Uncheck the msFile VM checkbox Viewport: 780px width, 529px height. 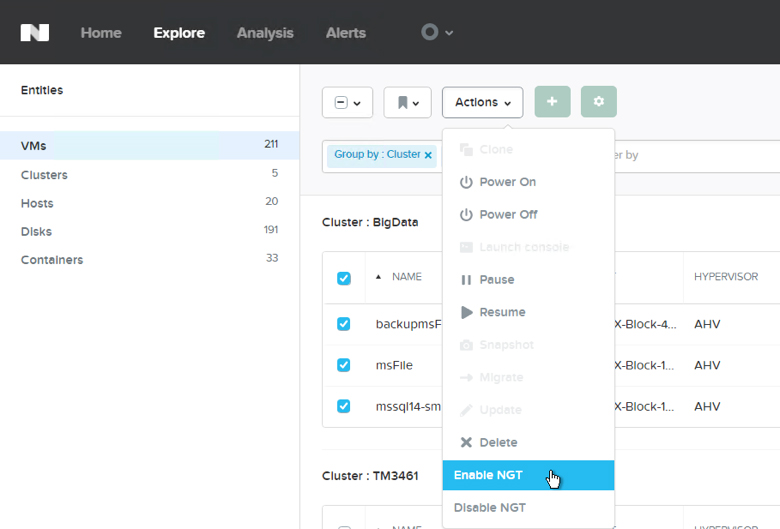click(x=344, y=365)
